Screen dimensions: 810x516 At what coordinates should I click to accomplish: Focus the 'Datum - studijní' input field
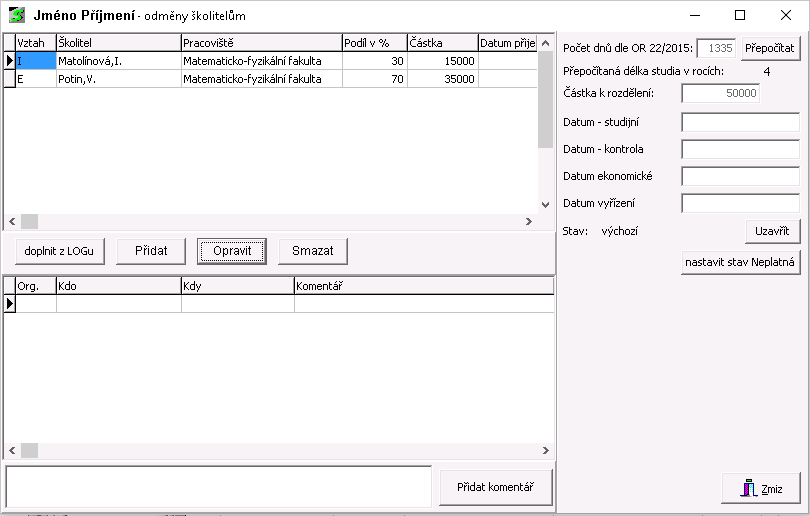pos(740,122)
